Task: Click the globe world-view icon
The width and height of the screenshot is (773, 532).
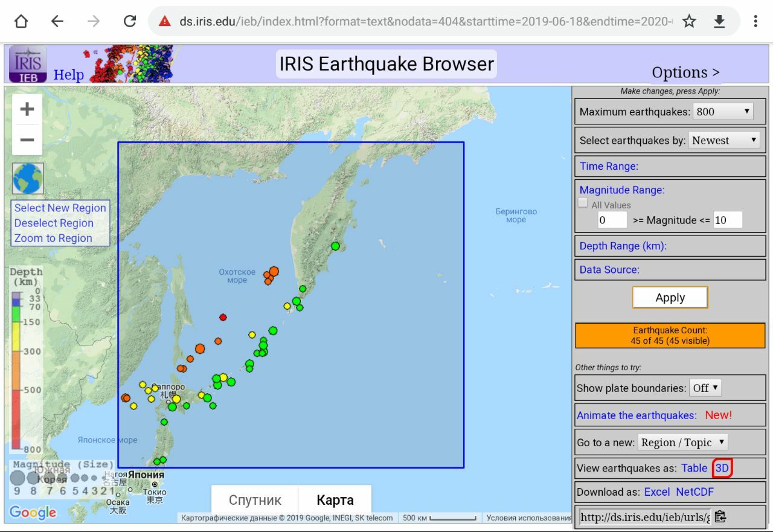Action: [28, 179]
